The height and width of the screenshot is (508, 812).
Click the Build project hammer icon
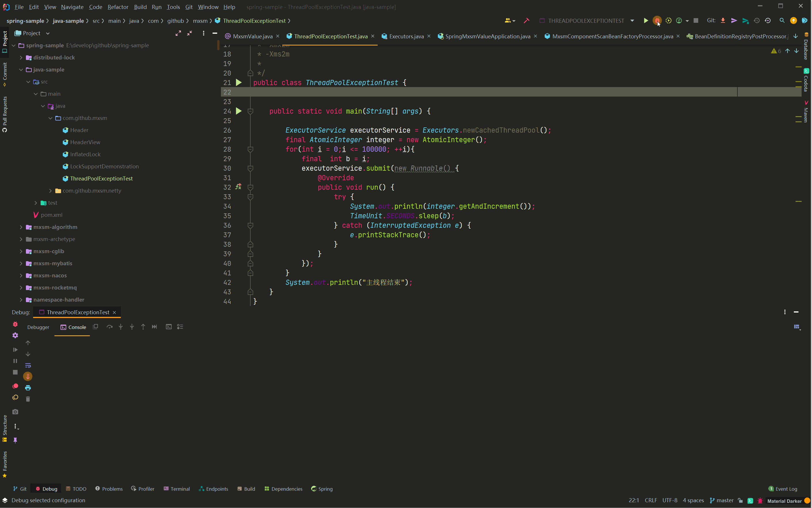tap(526, 20)
